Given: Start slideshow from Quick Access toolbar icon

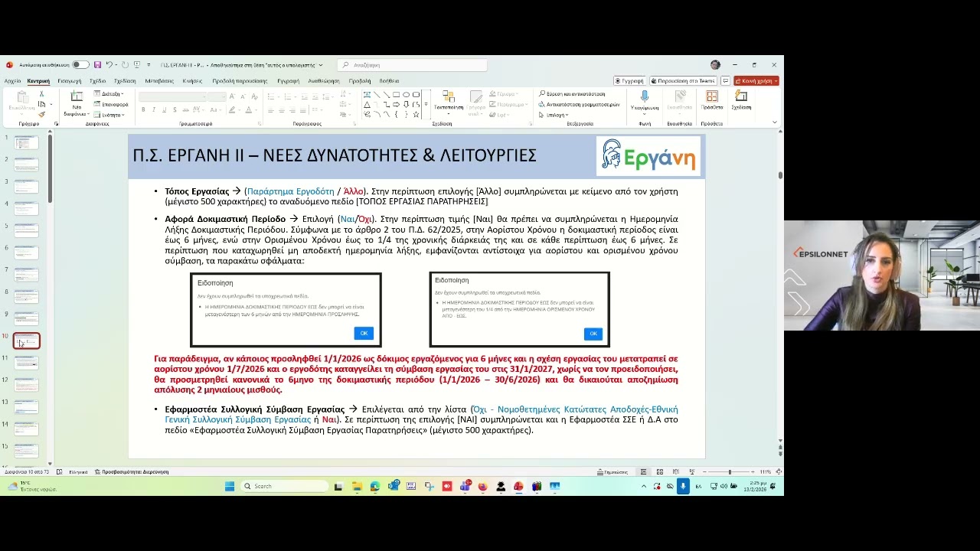Looking at the screenshot, I should point(137,65).
